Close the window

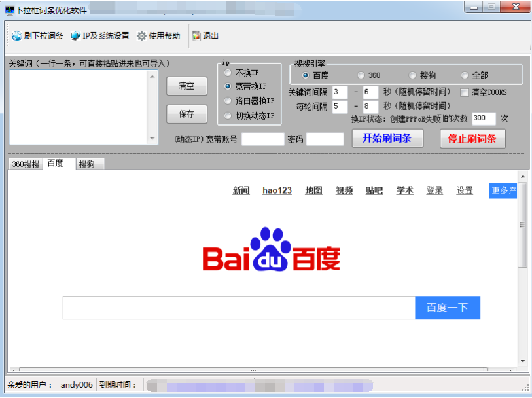click(x=516, y=7)
